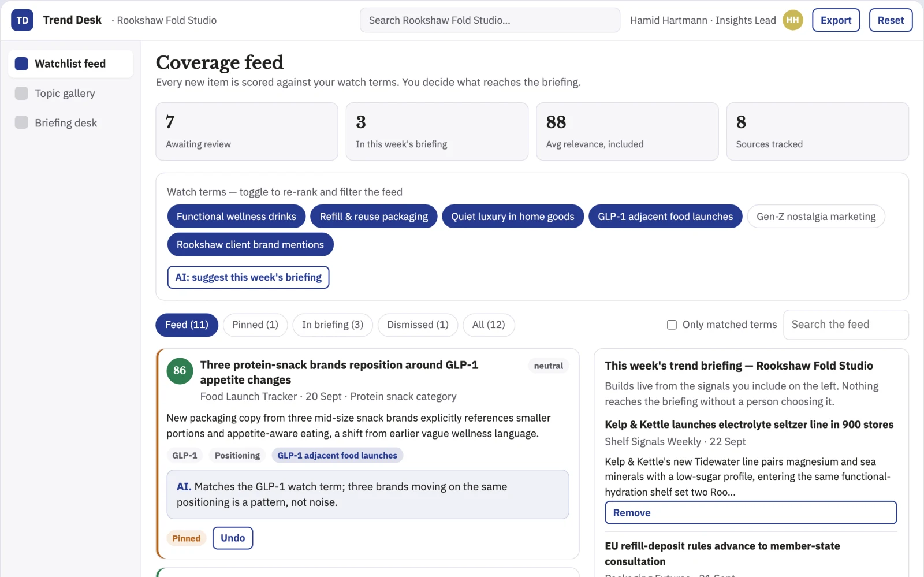Click the HH user avatar
Viewport: 924px width, 577px height.
click(793, 20)
